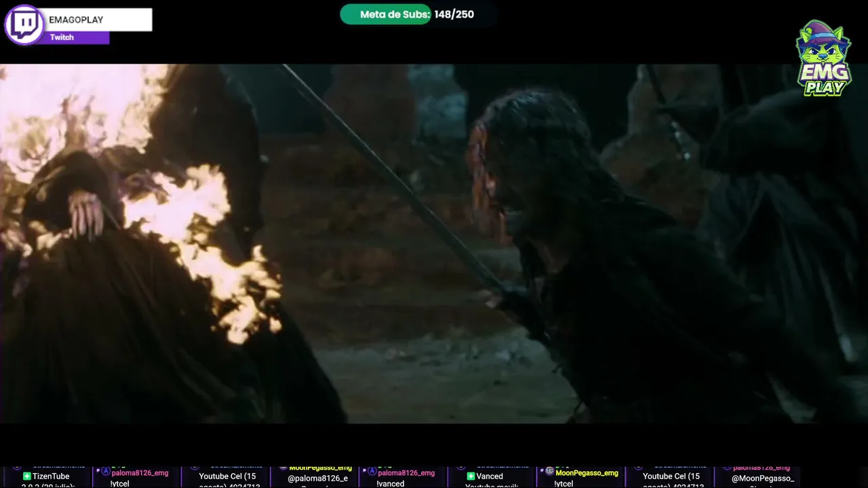The height and width of the screenshot is (488, 868).
Task: Click the Vanced chat message
Action: (x=489, y=476)
